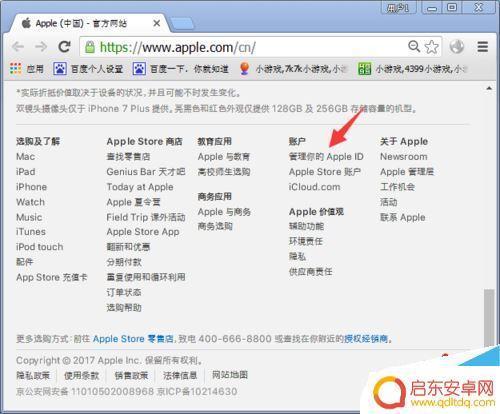
Task: Open 隐私政策 footer link
Action: (33, 376)
